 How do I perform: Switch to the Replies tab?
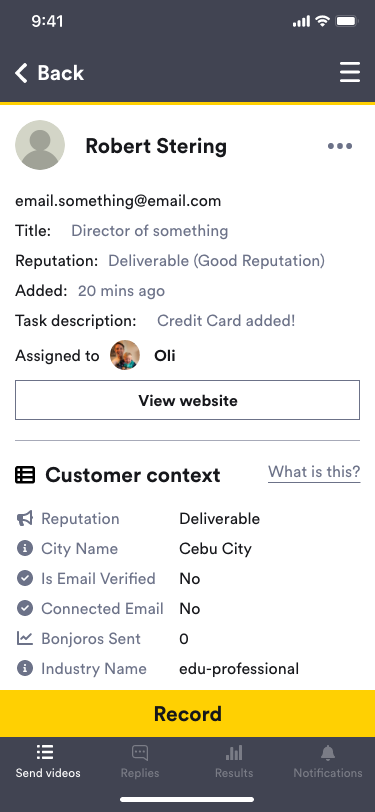pos(140,762)
